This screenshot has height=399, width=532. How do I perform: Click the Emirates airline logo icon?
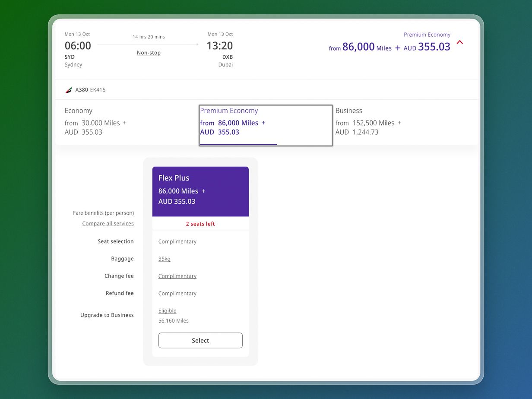[69, 90]
